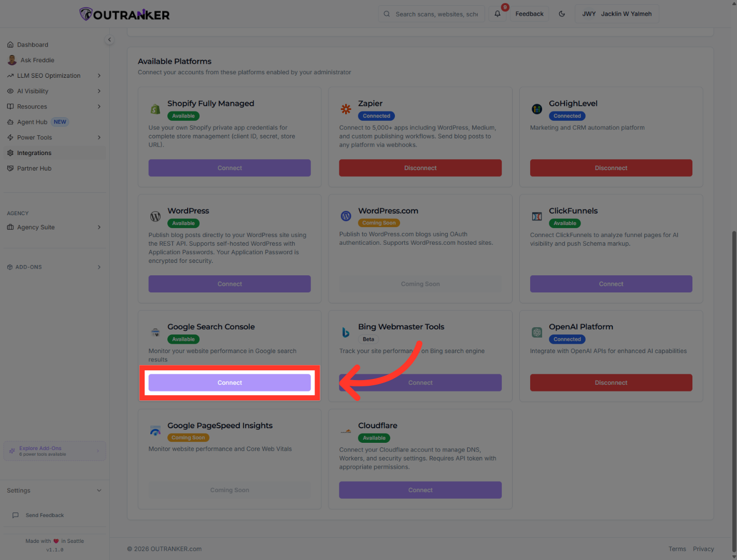
Task: Select Integrations in the sidebar
Action: pyautogui.click(x=54, y=153)
